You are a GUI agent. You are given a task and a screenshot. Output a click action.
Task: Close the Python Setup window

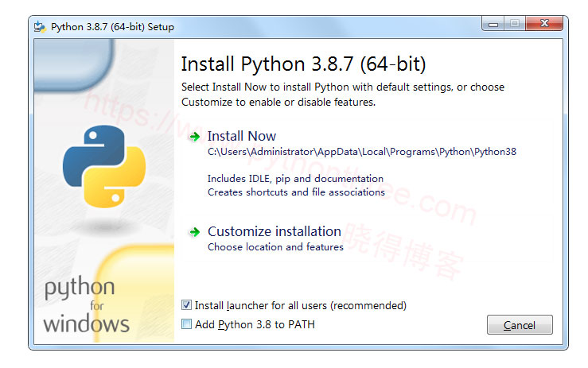[x=544, y=24]
